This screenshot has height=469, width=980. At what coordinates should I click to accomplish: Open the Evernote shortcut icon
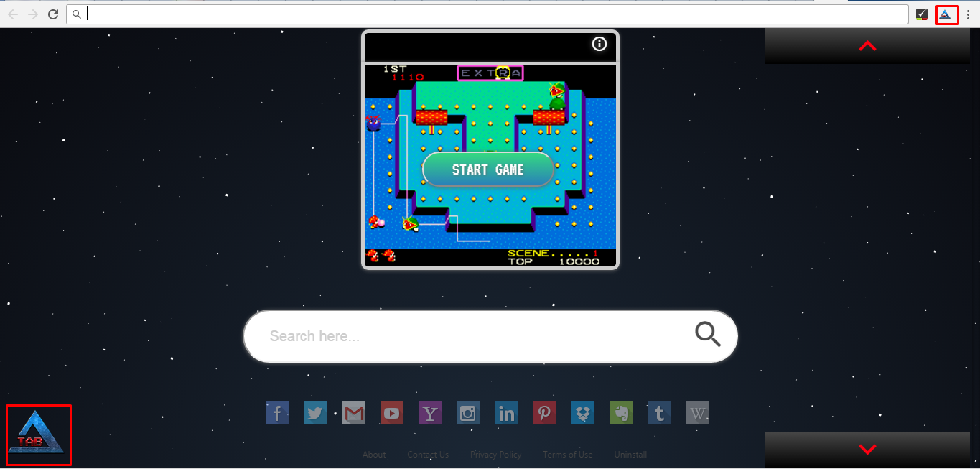(622, 413)
